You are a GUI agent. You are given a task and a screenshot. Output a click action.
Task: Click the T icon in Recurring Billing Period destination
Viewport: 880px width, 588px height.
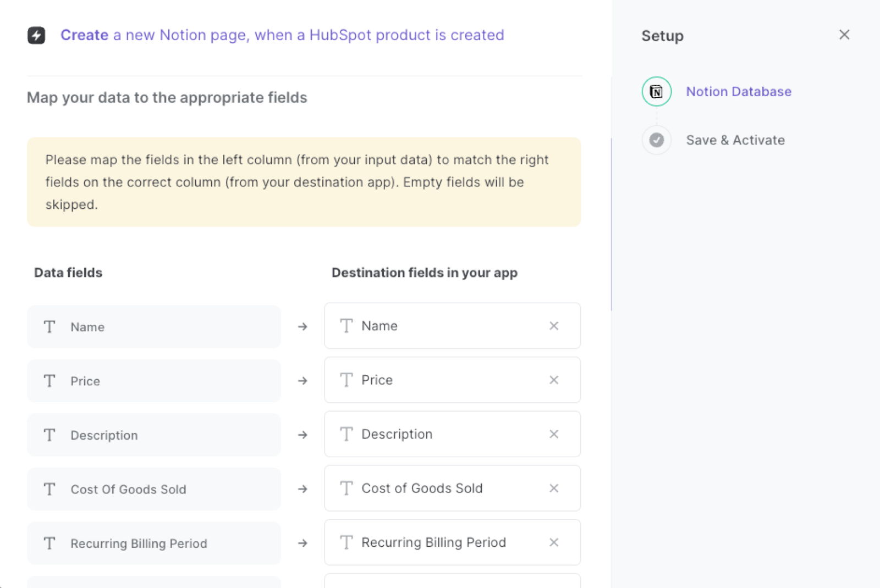click(x=346, y=542)
